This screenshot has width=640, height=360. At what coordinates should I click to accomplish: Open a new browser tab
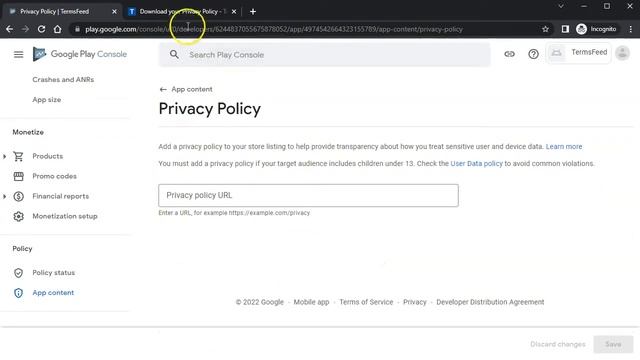tap(253, 11)
